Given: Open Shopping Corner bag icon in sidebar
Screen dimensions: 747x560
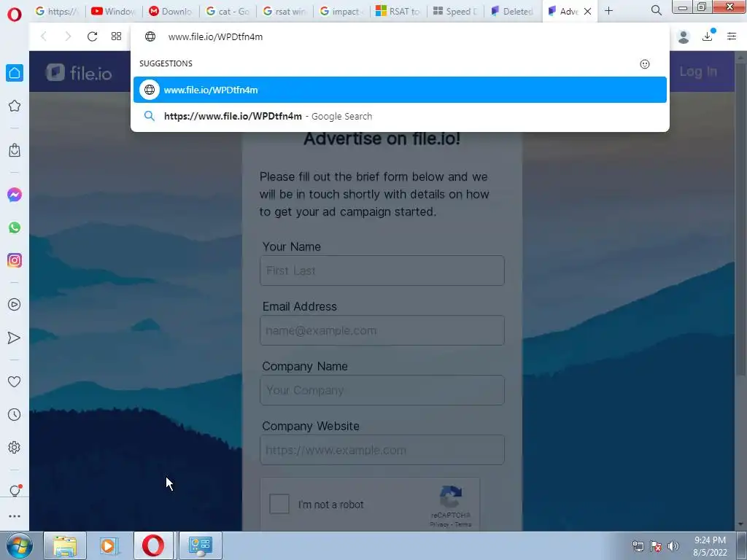Looking at the screenshot, I should pyautogui.click(x=15, y=150).
